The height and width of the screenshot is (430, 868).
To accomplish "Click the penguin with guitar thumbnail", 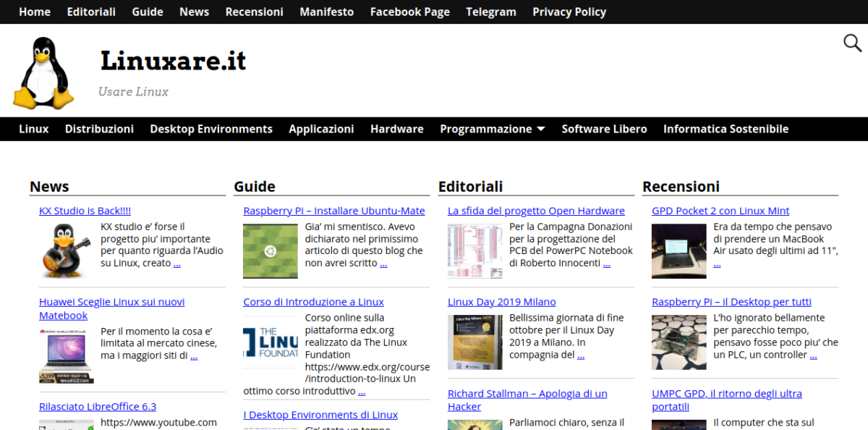I will (x=67, y=250).
